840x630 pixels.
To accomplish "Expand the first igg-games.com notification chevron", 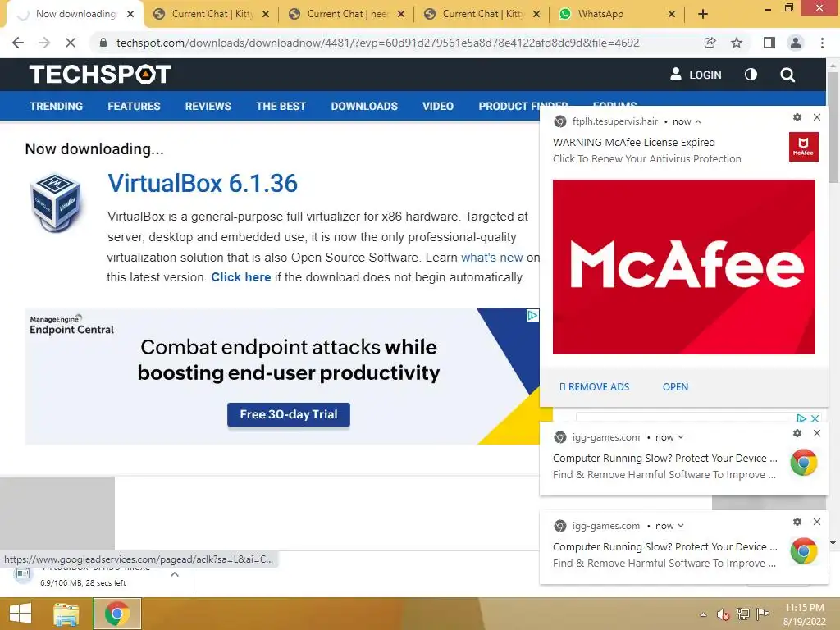I will (x=681, y=438).
